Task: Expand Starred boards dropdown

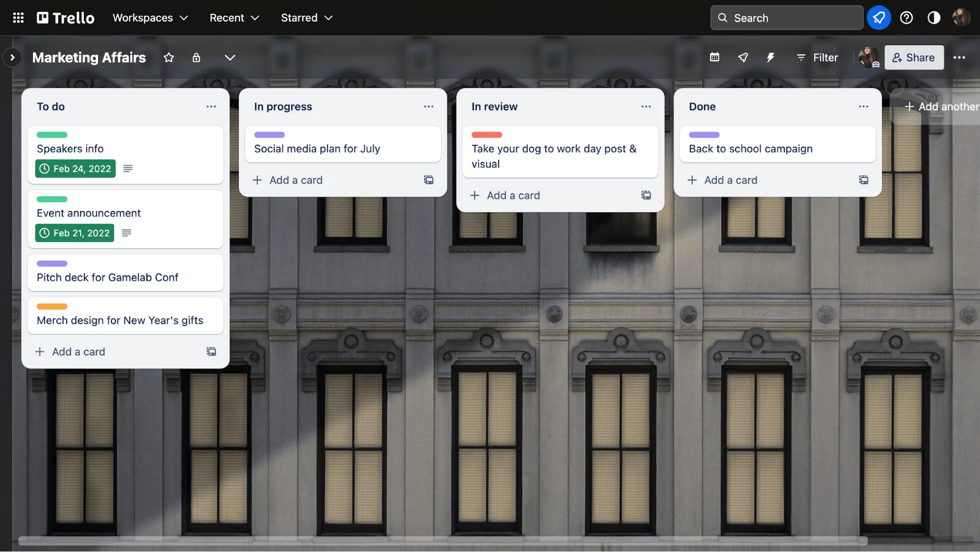Action: click(307, 18)
